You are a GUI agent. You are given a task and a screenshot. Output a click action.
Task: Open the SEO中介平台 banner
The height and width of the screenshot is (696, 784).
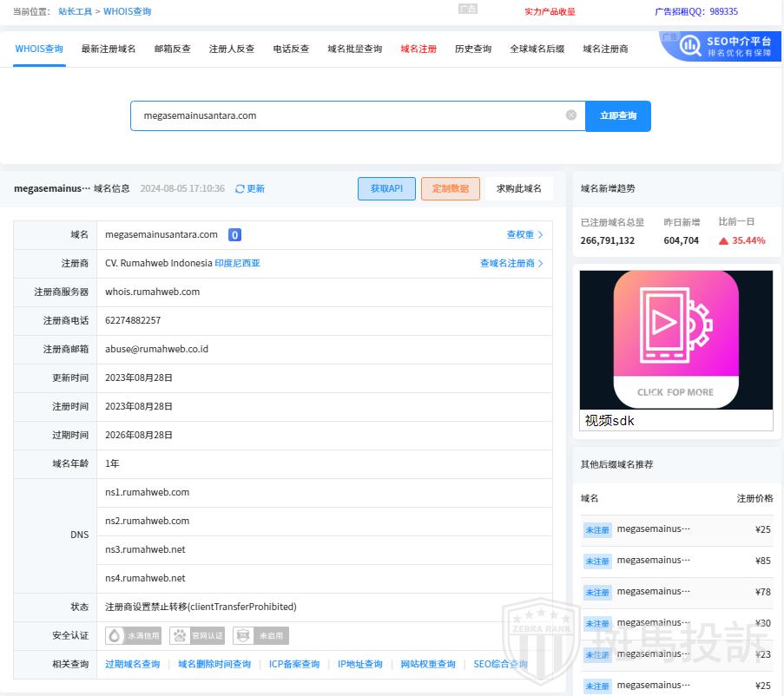(720, 47)
